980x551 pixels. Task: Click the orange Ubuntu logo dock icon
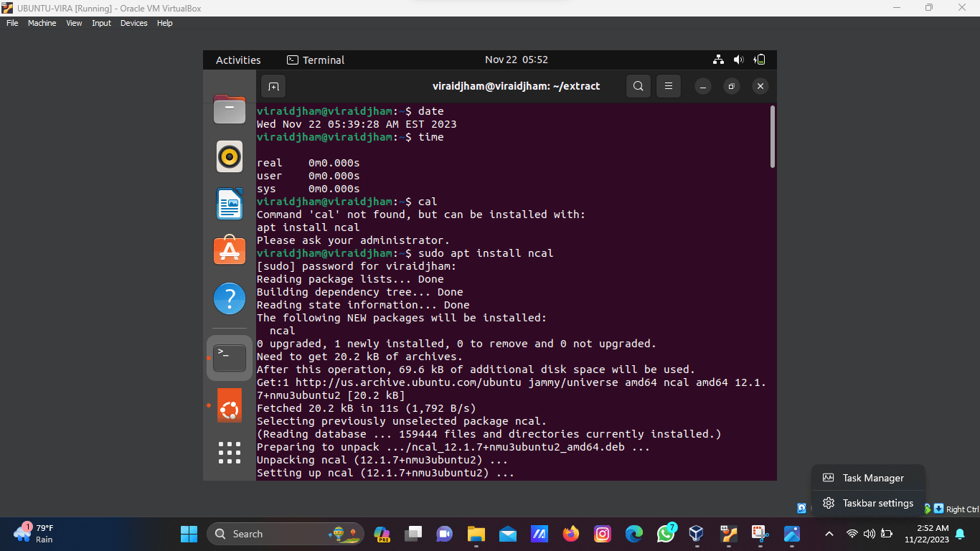(x=230, y=405)
